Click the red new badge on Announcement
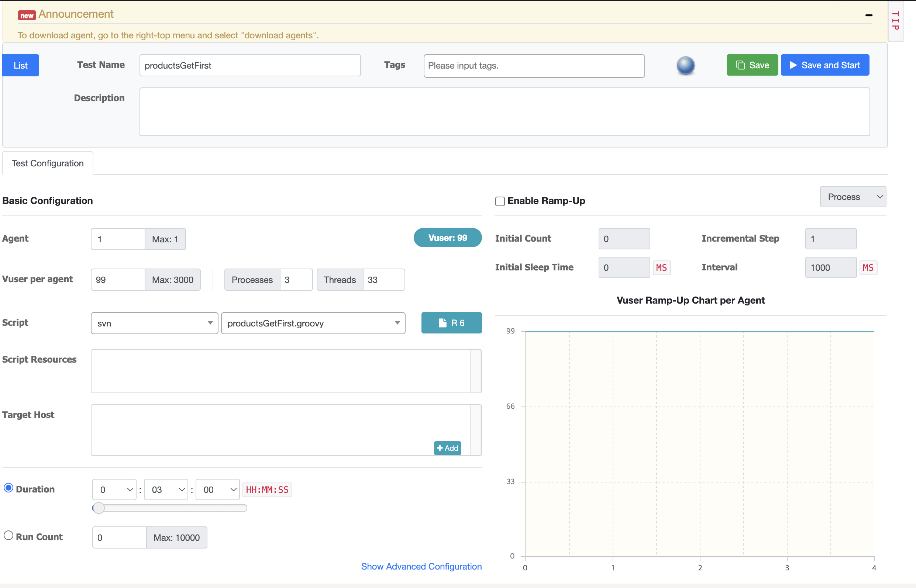 [27, 15]
